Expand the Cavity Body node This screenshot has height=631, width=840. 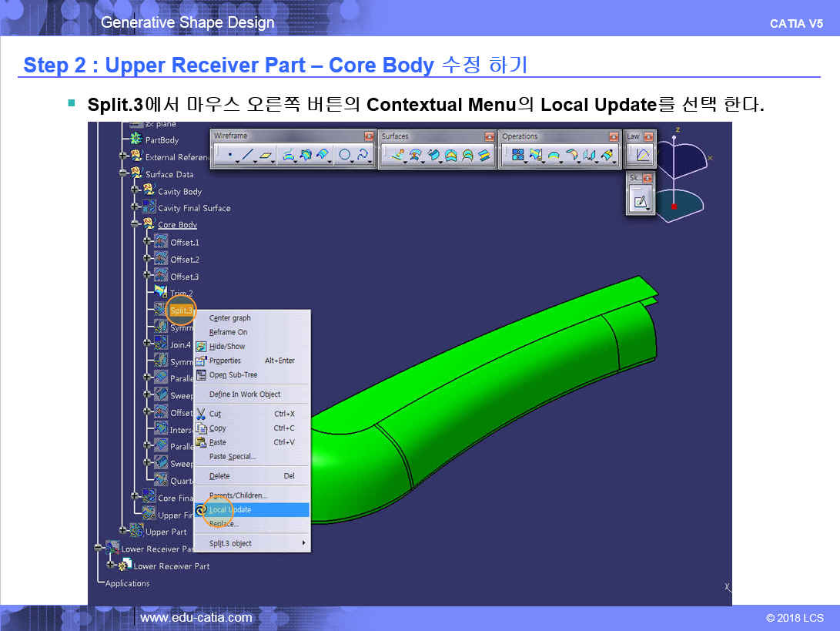pos(136,191)
